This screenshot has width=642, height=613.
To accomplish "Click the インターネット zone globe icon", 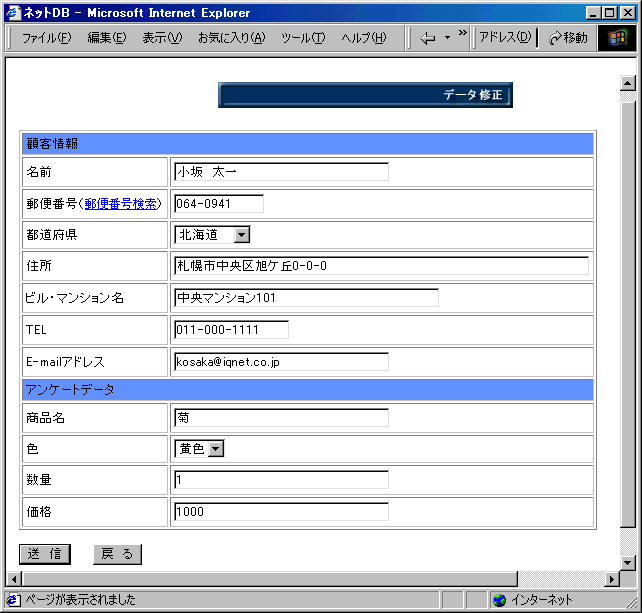I will point(500,600).
